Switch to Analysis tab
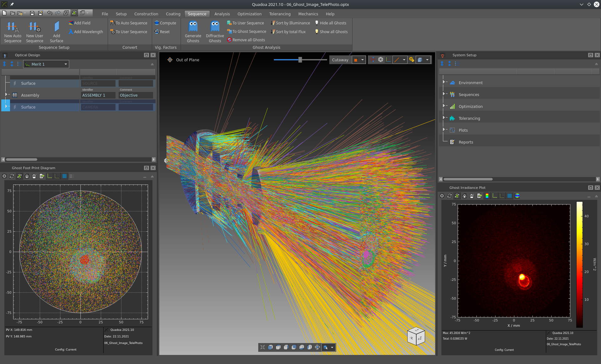This screenshot has height=364, width=601. (x=222, y=14)
